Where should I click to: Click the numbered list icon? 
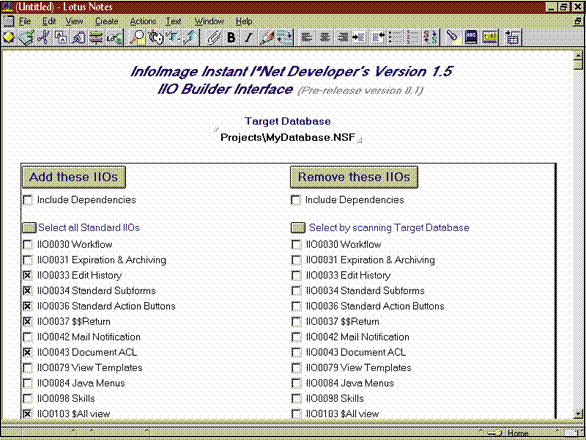(x=413, y=37)
